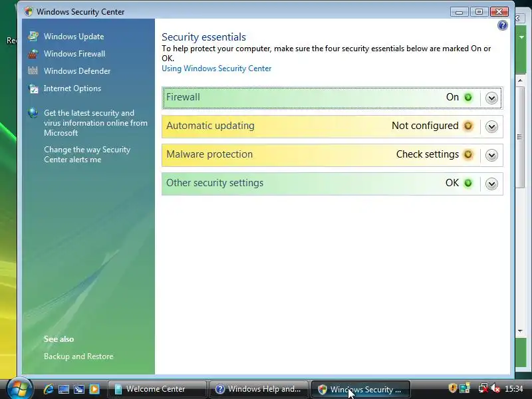Click the Windows Update icon
The width and height of the screenshot is (532, 399).
33,36
